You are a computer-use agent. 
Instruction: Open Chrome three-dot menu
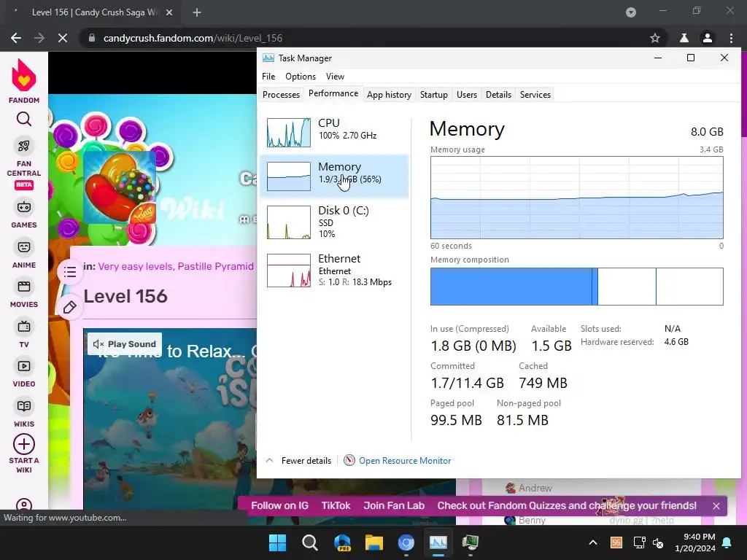click(x=731, y=38)
